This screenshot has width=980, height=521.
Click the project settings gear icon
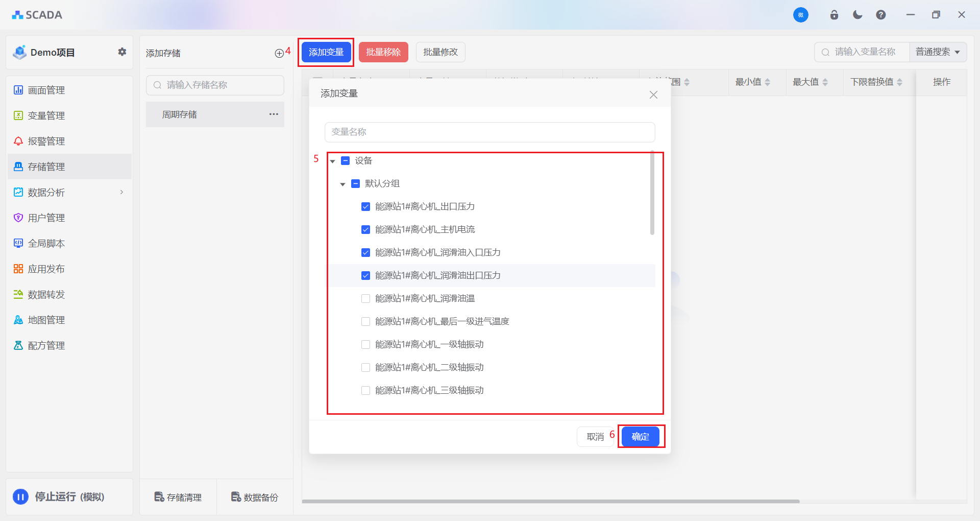(122, 52)
